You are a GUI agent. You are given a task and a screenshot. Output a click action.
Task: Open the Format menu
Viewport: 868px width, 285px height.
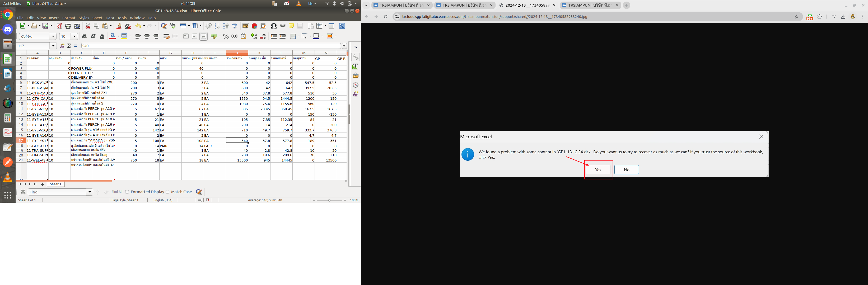[69, 18]
